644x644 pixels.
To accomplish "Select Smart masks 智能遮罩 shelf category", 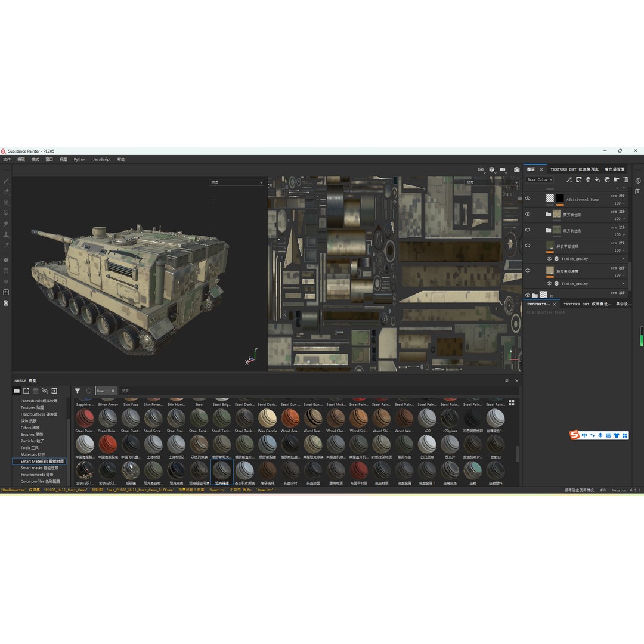I will pos(39,468).
